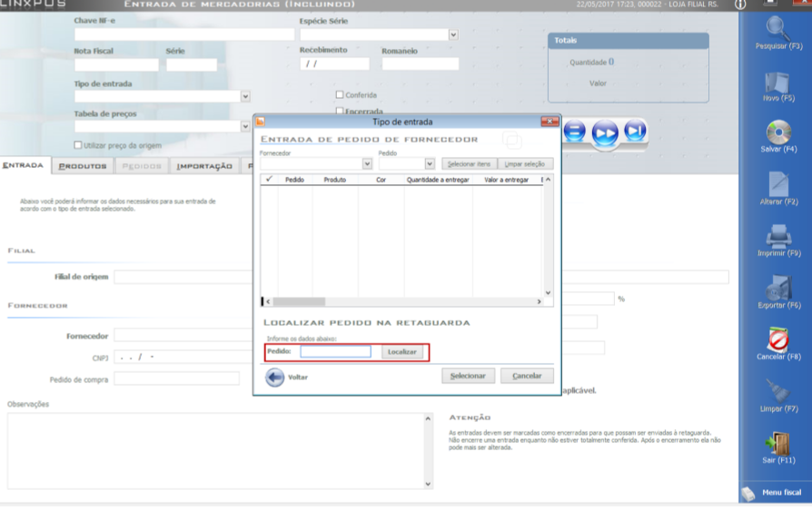This screenshot has height=510, width=812.
Task: Click the info icon in title bar
Action: tap(740, 5)
